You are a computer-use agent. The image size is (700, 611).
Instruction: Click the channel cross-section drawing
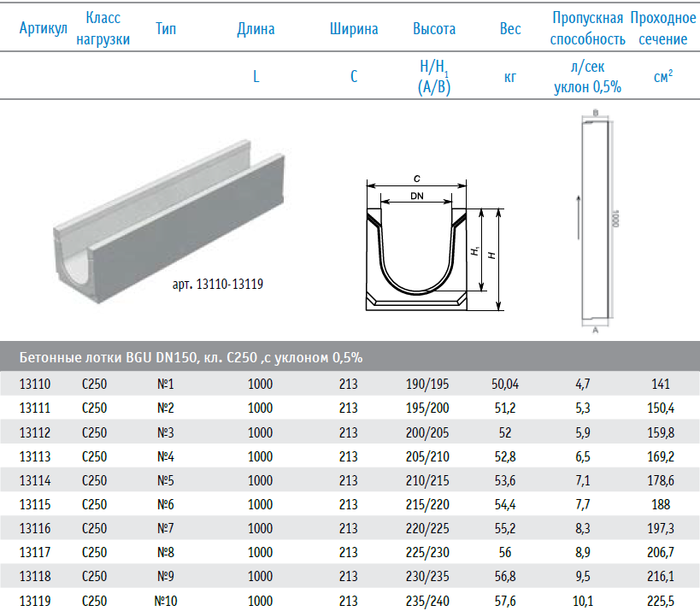coord(418,248)
